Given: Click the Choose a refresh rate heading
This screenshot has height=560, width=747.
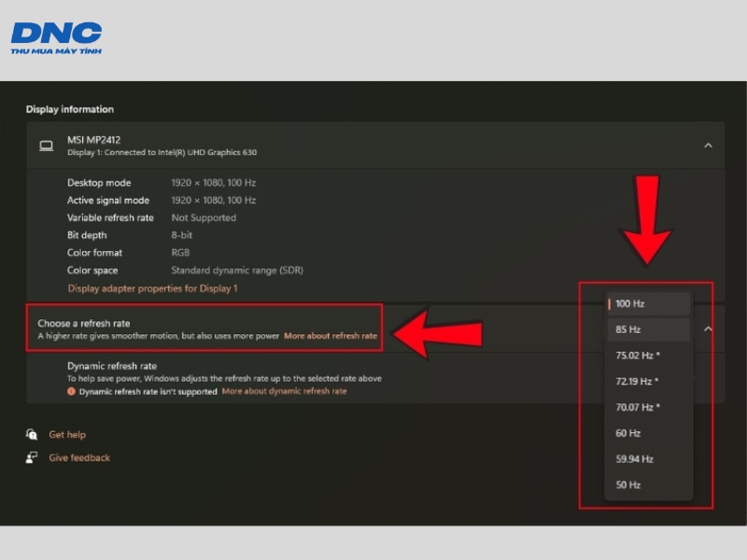Looking at the screenshot, I should [84, 323].
